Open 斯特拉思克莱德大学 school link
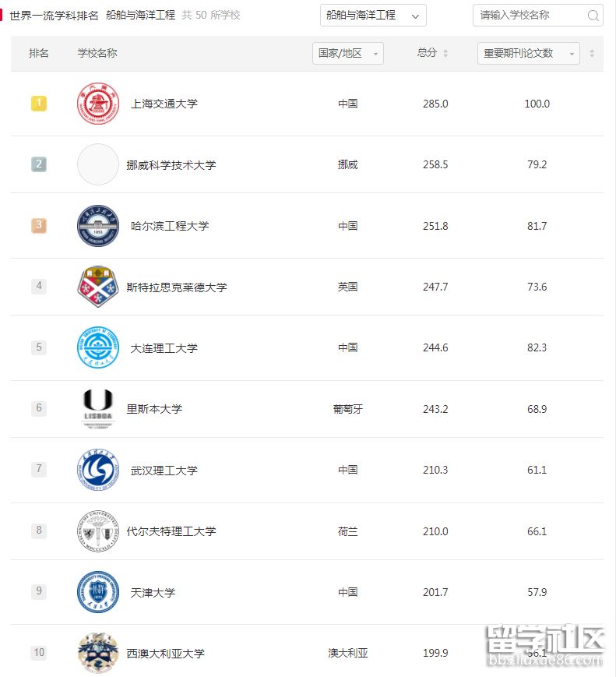This screenshot has height=677, width=616. click(177, 287)
